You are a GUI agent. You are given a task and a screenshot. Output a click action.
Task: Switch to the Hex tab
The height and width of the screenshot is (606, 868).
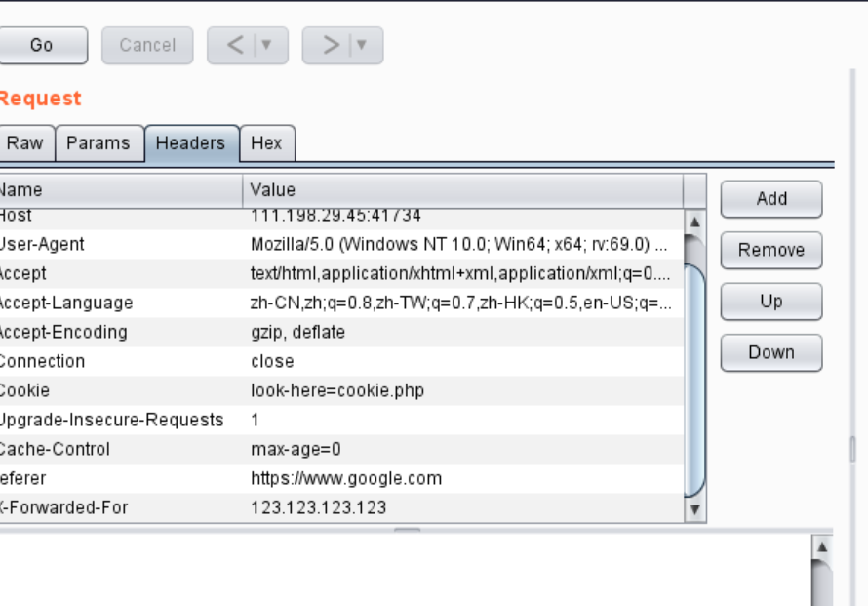pyautogui.click(x=266, y=142)
